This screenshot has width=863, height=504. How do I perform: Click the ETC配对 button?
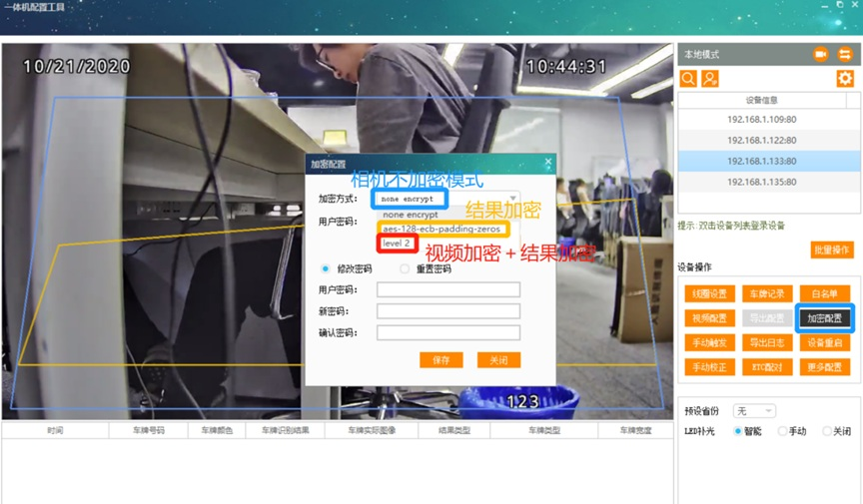pos(767,367)
